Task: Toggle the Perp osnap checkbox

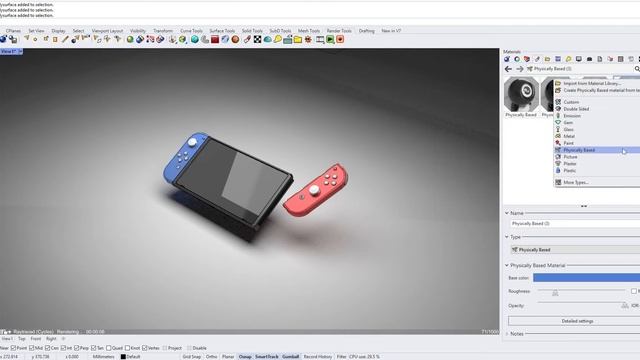Action: tap(76, 348)
